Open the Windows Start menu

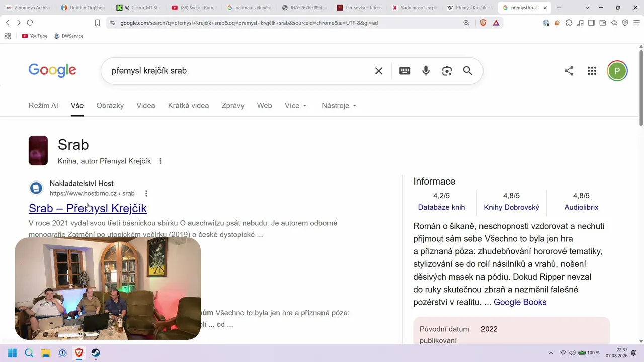12,353
